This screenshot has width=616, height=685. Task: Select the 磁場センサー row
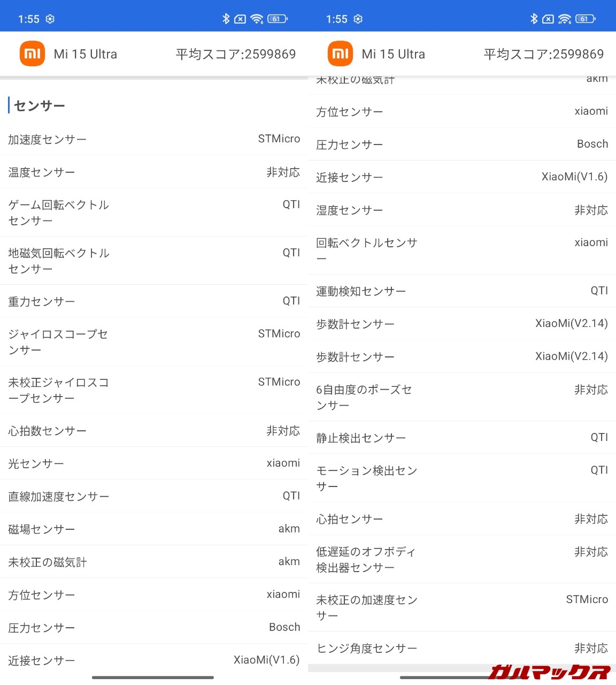pos(154,529)
